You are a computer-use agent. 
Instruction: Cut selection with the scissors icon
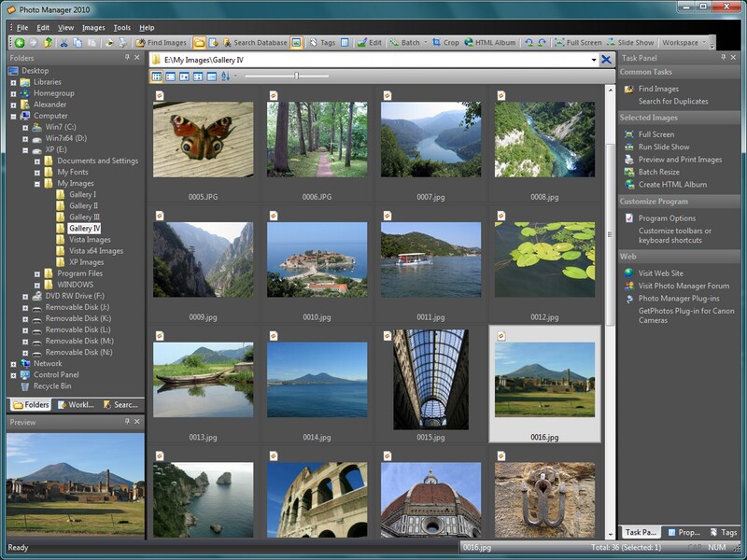click(63, 42)
